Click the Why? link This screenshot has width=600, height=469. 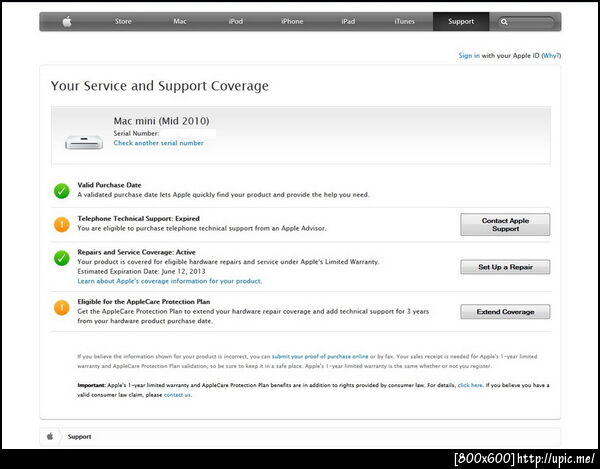coord(551,55)
